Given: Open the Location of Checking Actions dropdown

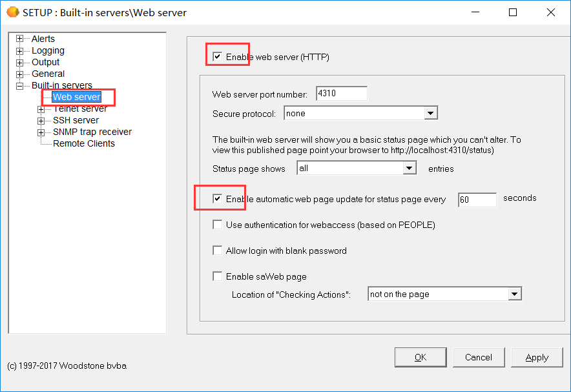Looking at the screenshot, I should coord(515,293).
